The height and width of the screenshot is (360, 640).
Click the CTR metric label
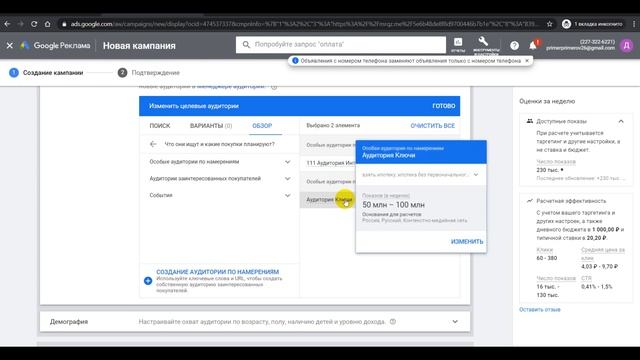tap(586, 278)
